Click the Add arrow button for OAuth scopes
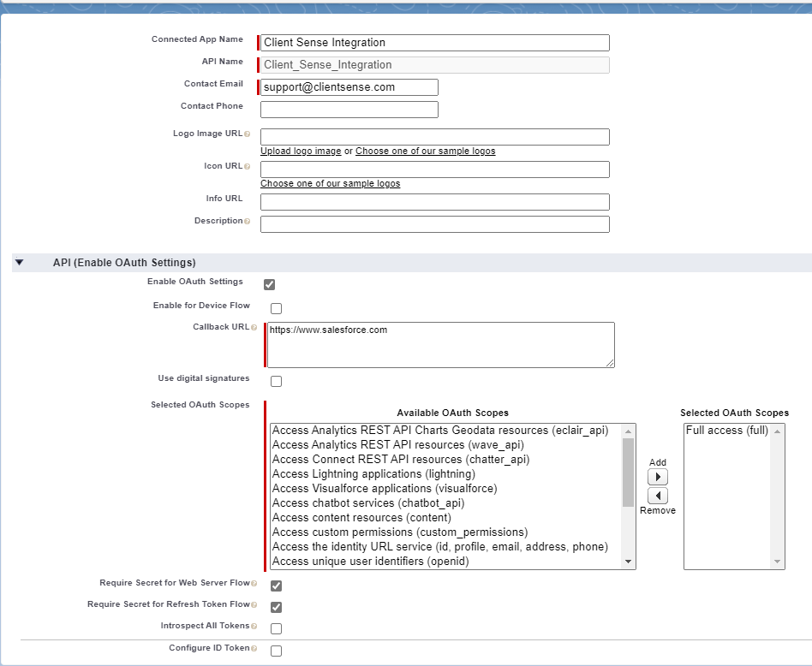 (658, 477)
